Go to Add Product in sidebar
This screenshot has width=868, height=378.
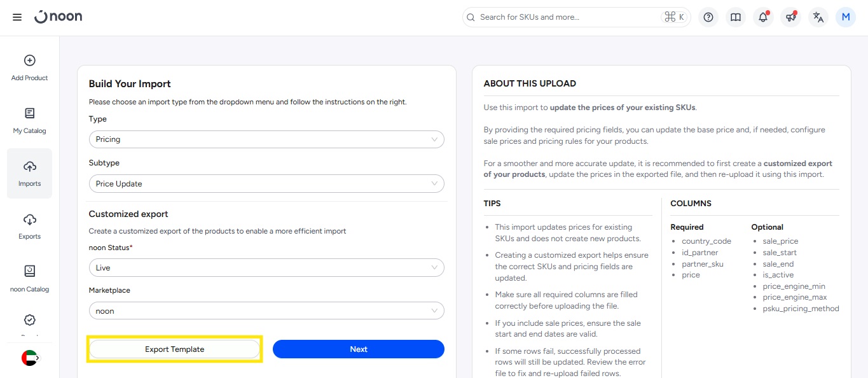[x=29, y=67]
